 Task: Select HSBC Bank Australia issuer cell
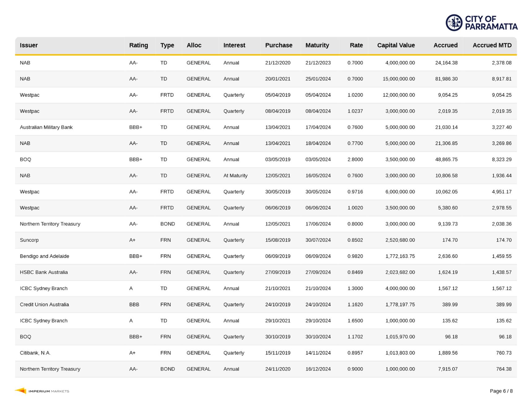44,272
